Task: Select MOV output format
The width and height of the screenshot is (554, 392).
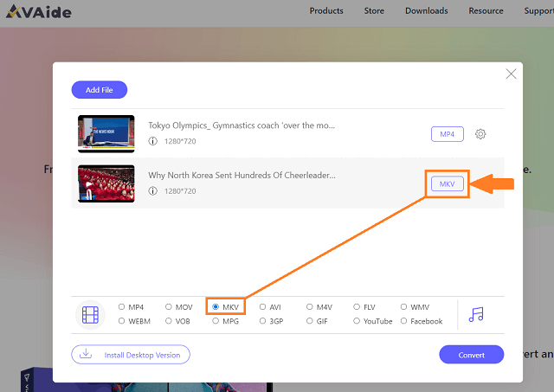Action: (169, 306)
